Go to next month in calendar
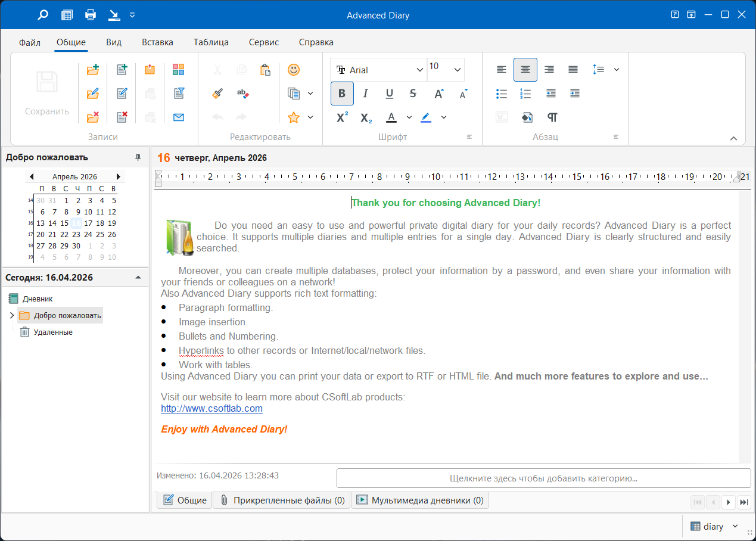 click(119, 176)
